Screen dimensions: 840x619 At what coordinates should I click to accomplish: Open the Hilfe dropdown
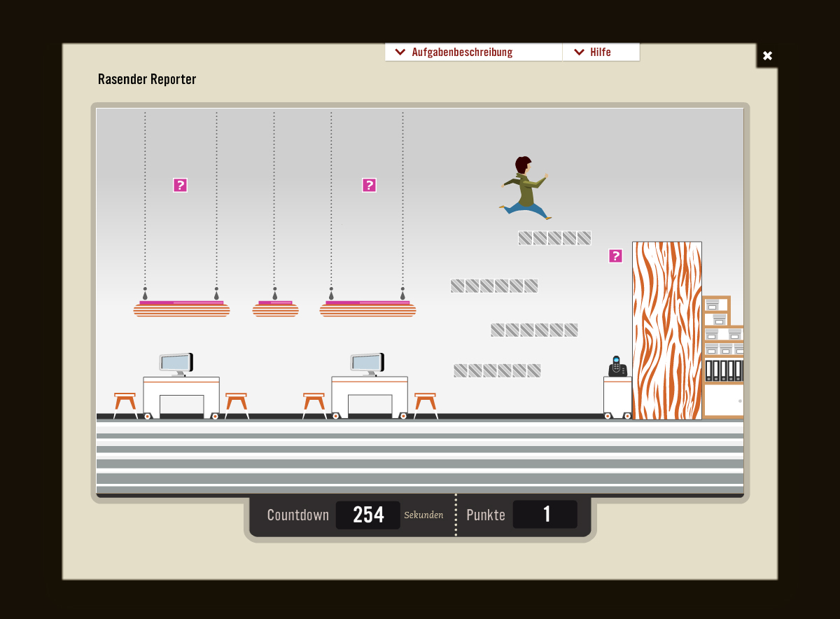(x=592, y=53)
